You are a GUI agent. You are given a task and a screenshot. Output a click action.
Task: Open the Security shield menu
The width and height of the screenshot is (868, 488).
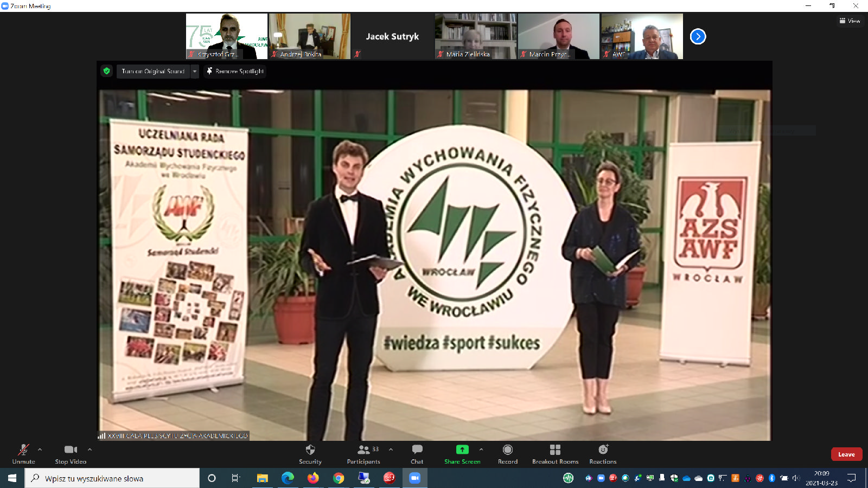(x=310, y=454)
